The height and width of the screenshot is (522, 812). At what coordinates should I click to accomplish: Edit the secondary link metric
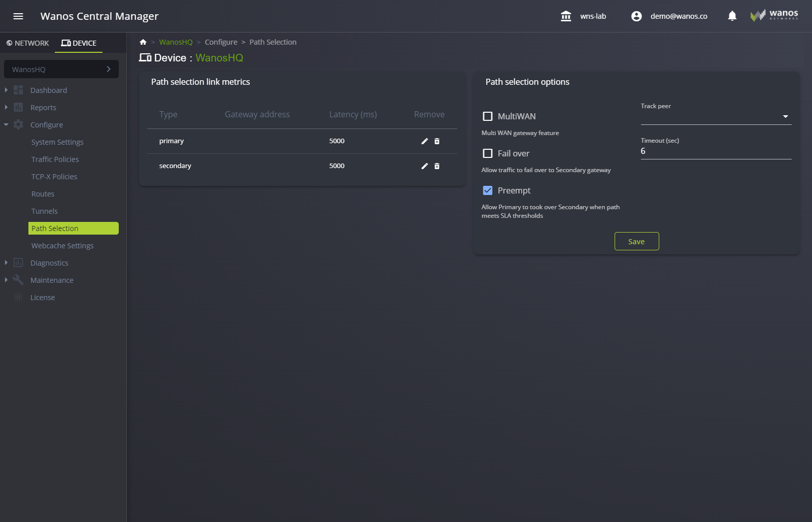[424, 166]
